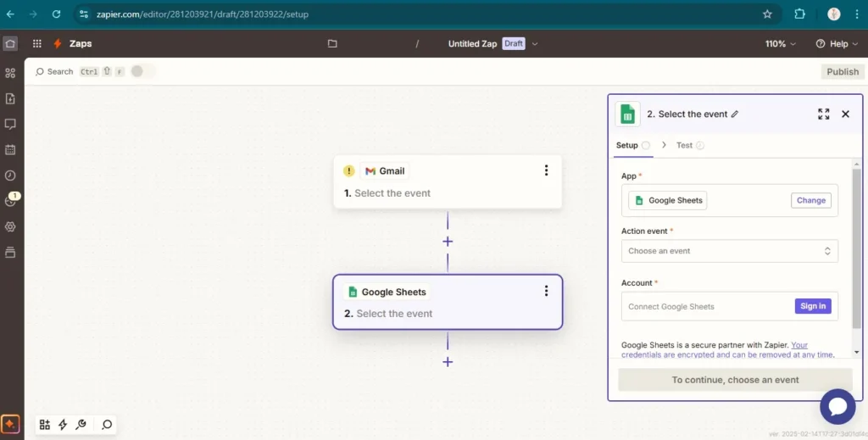The width and height of the screenshot is (868, 440).
Task: Click the Google Sheets app chip in panel
Action: pos(668,200)
